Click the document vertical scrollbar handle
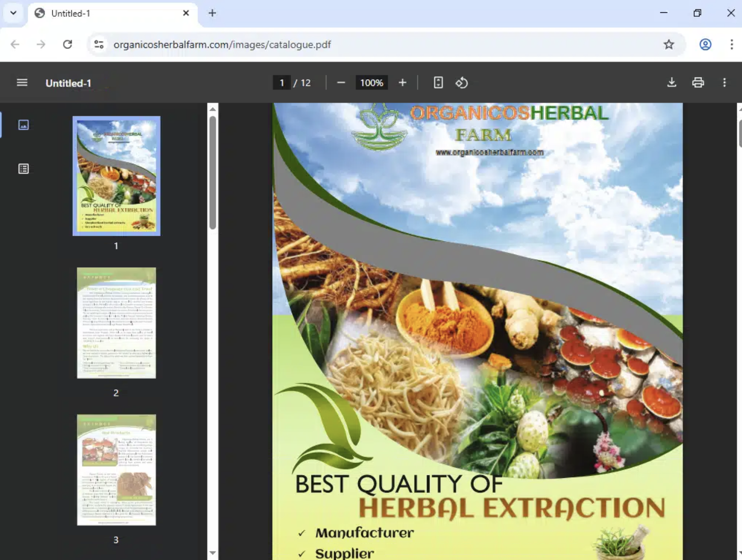The height and width of the screenshot is (560, 742). [740, 133]
